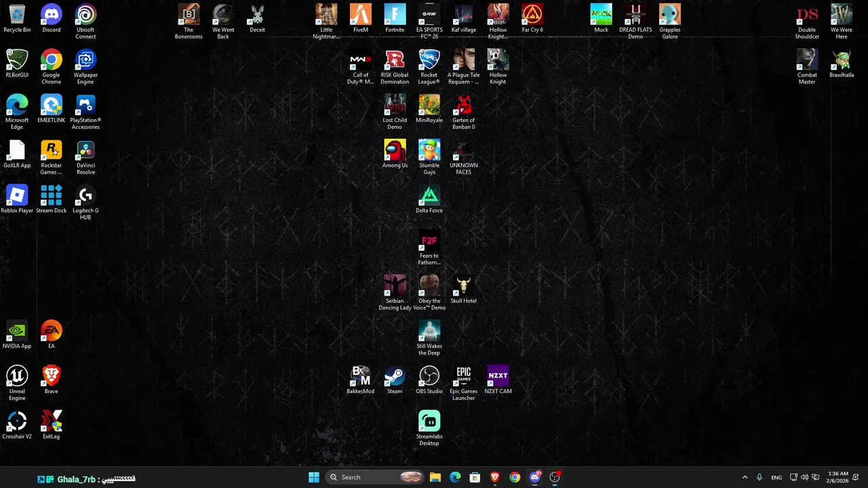The height and width of the screenshot is (488, 868).
Task: Open the Ubisoft Connect shortcut
Action: (85, 22)
